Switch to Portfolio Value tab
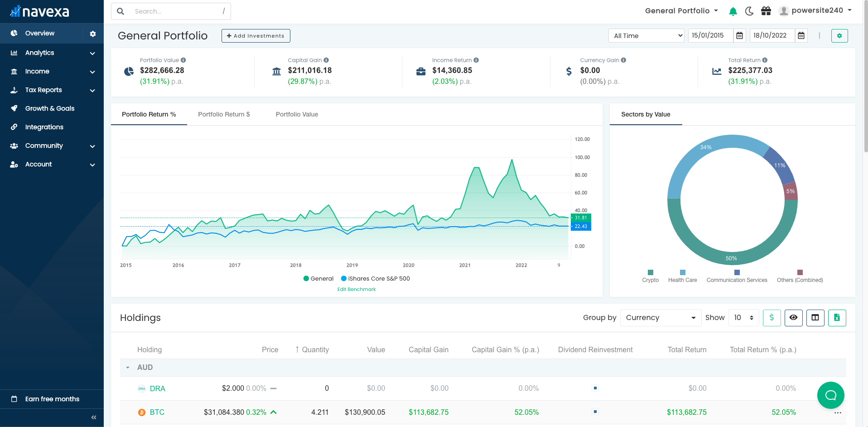 297,115
